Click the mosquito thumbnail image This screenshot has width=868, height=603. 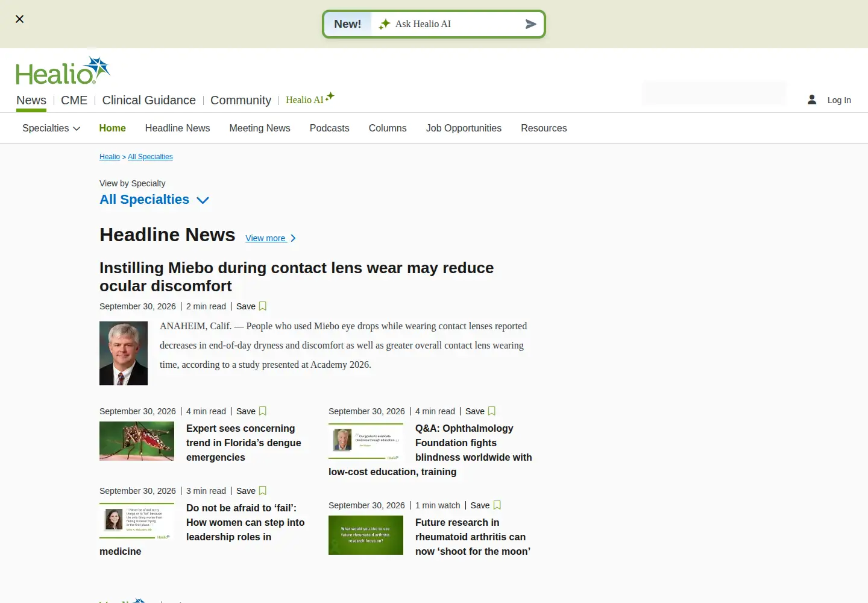[x=137, y=441]
